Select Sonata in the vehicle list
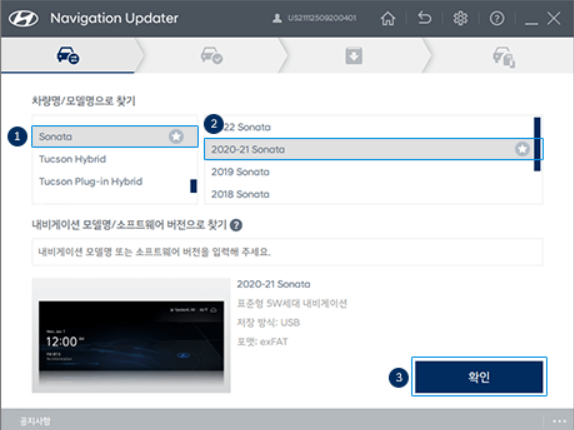This screenshot has height=430, width=574. tap(115, 137)
